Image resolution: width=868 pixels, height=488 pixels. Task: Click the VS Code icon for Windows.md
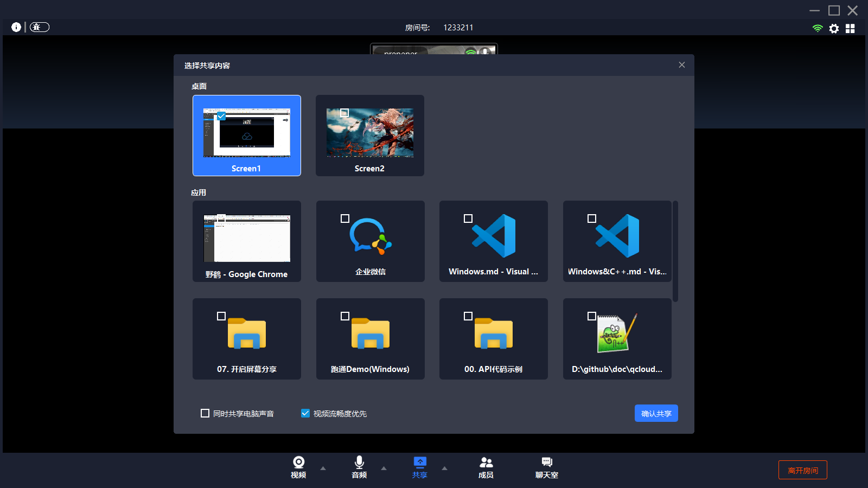click(494, 236)
